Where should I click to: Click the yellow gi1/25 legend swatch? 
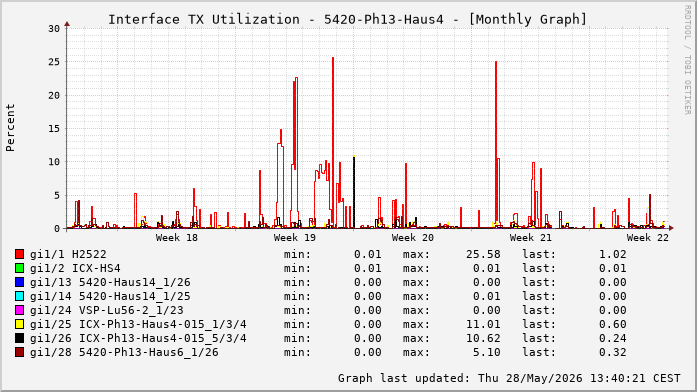click(19, 324)
